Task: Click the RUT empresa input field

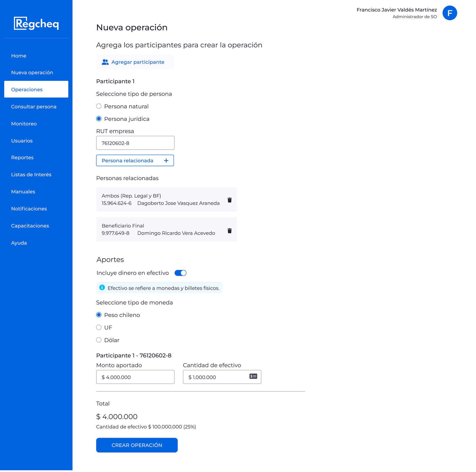Action: tap(135, 143)
